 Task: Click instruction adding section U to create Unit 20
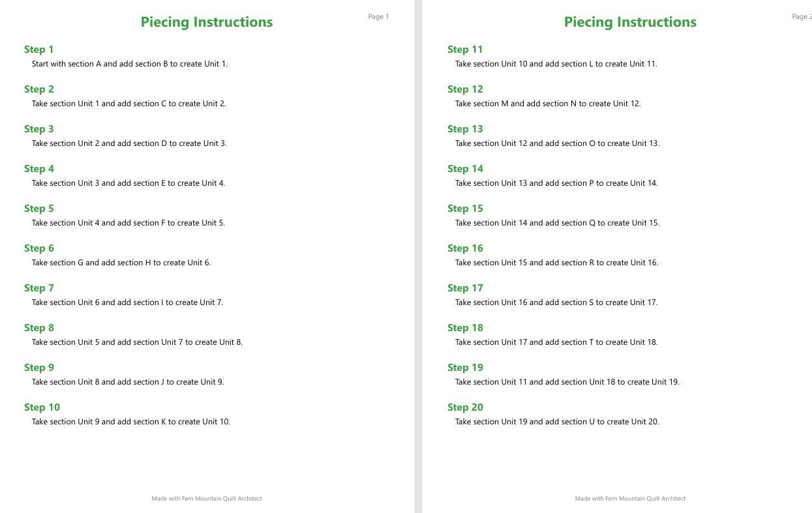[x=557, y=422]
